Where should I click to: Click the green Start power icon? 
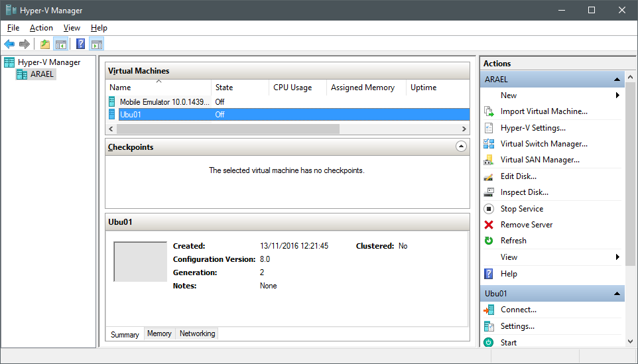point(489,342)
